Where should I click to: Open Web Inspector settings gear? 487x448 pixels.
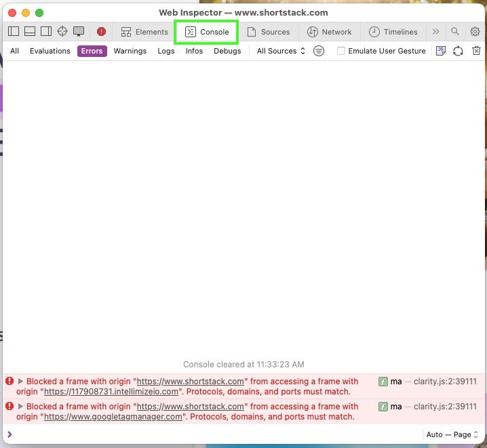click(475, 31)
